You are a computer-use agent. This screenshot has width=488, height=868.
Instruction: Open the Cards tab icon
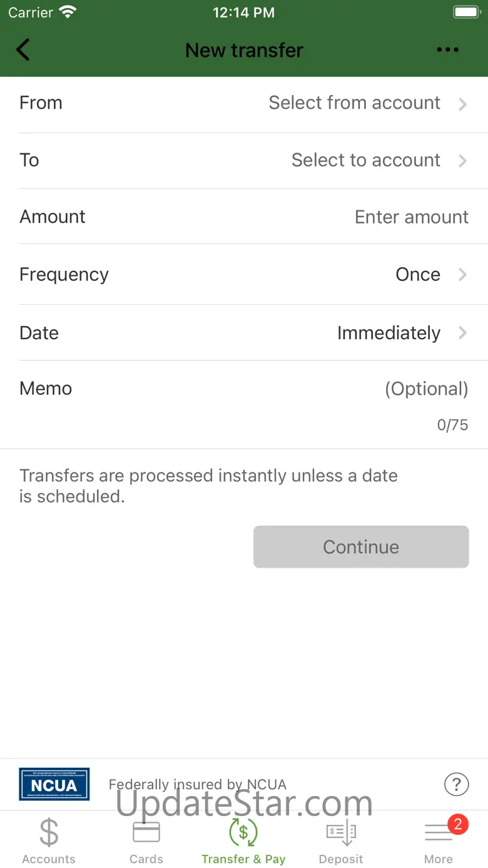146,833
